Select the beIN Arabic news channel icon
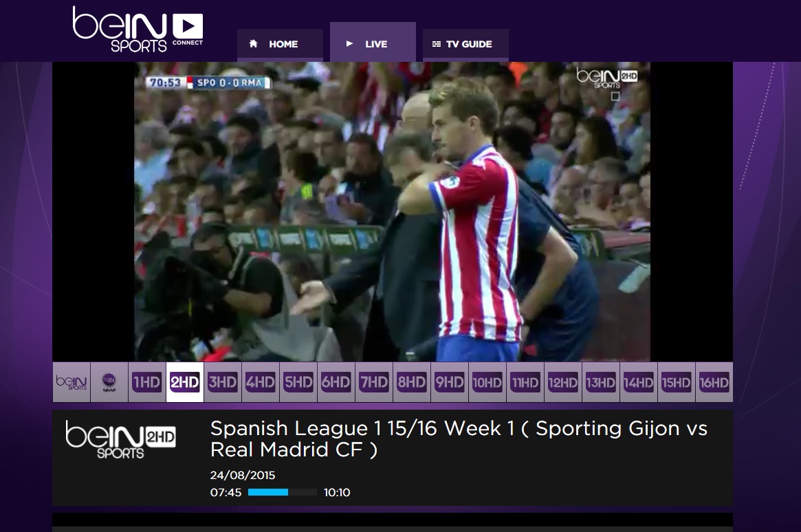The width and height of the screenshot is (801, 532). click(109, 382)
